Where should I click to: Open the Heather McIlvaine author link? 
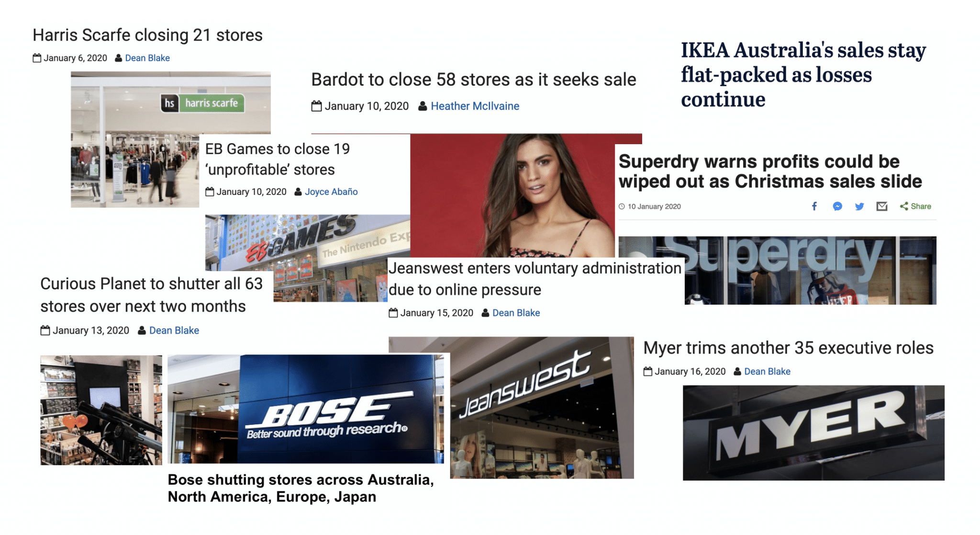(x=475, y=106)
